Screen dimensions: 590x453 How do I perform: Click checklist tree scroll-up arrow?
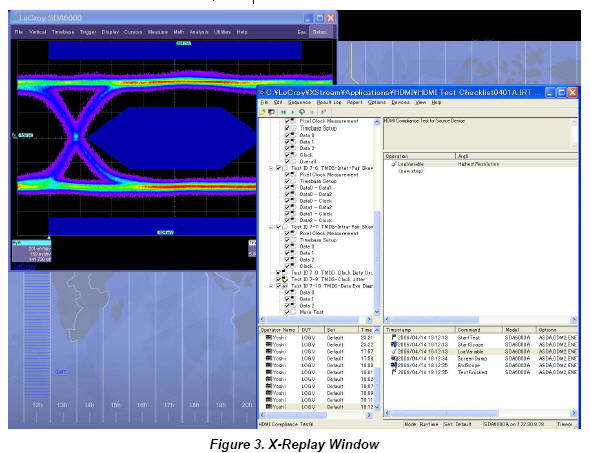pyautogui.click(x=377, y=122)
